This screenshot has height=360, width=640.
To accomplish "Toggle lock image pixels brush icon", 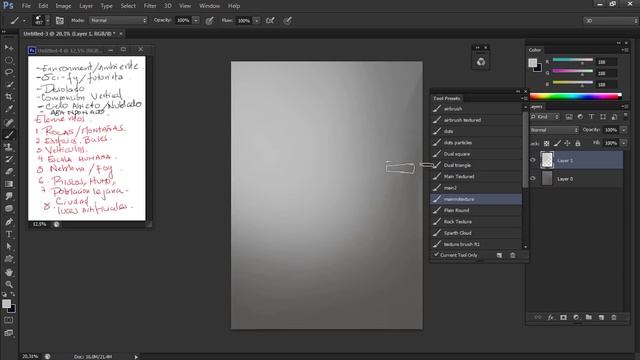I will [x=557, y=143].
